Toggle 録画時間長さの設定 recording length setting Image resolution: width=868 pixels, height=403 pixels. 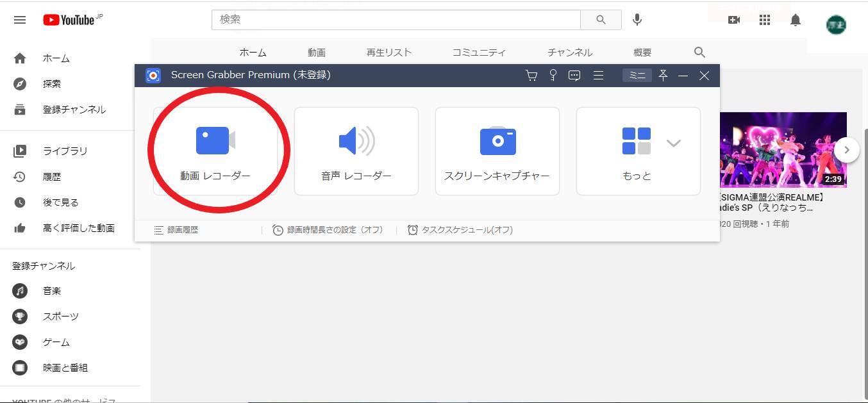click(x=328, y=230)
